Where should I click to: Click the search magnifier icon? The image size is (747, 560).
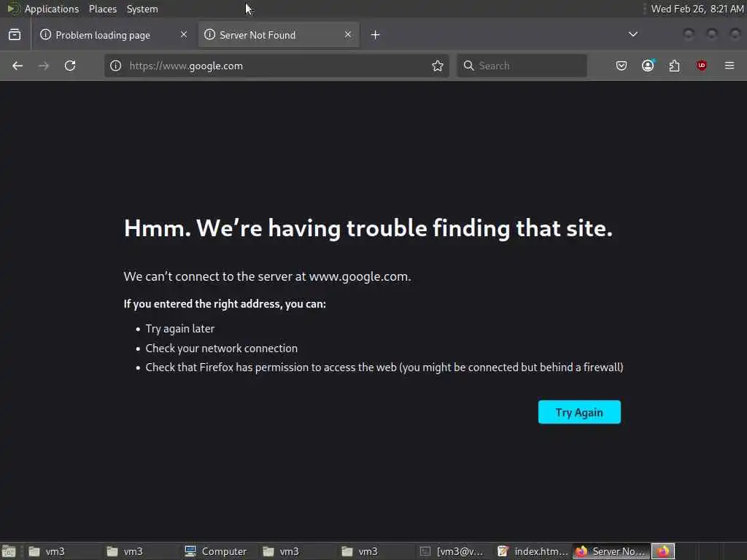pos(469,66)
